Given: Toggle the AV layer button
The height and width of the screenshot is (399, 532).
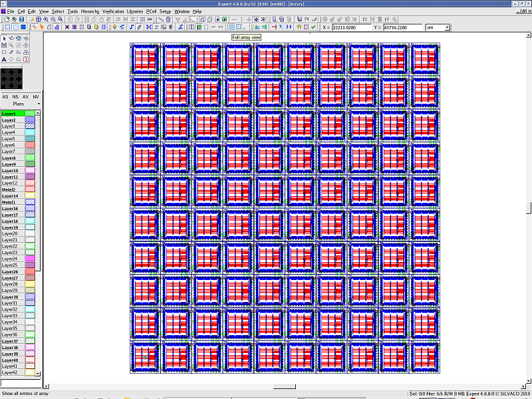Looking at the screenshot, I should click(25, 96).
